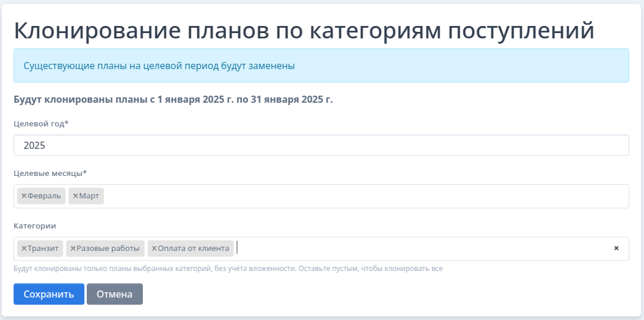The height and width of the screenshot is (320, 644).
Task: Remove the Оплата от клиента tag
Action: [155, 249]
